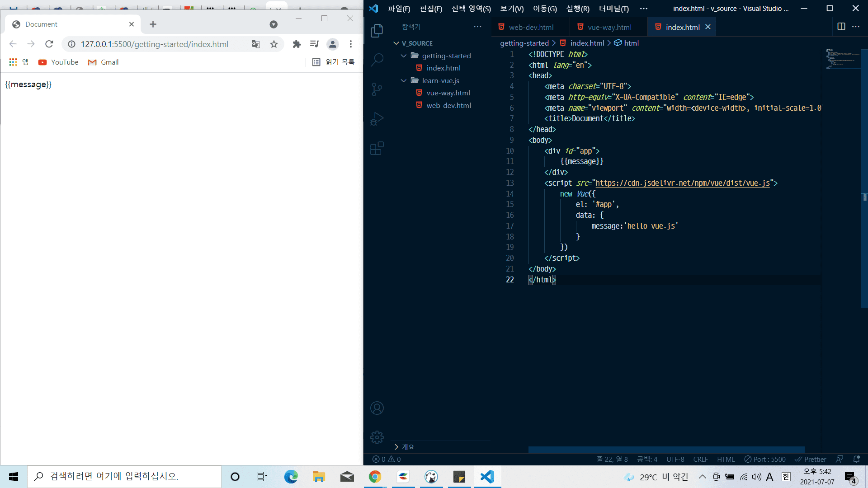Open the Run and Debug view
This screenshot has width=868, height=488.
click(377, 119)
